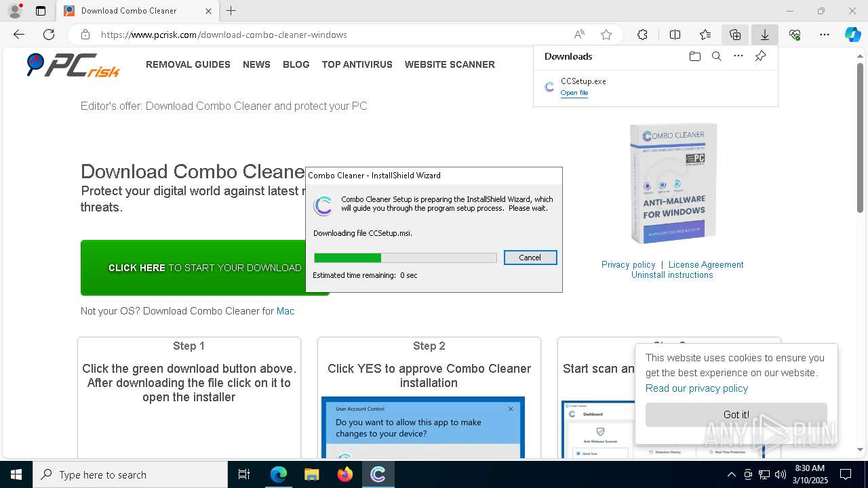Open Read aloud icon in address bar
868x488 pixels.
pyautogui.click(x=579, y=35)
